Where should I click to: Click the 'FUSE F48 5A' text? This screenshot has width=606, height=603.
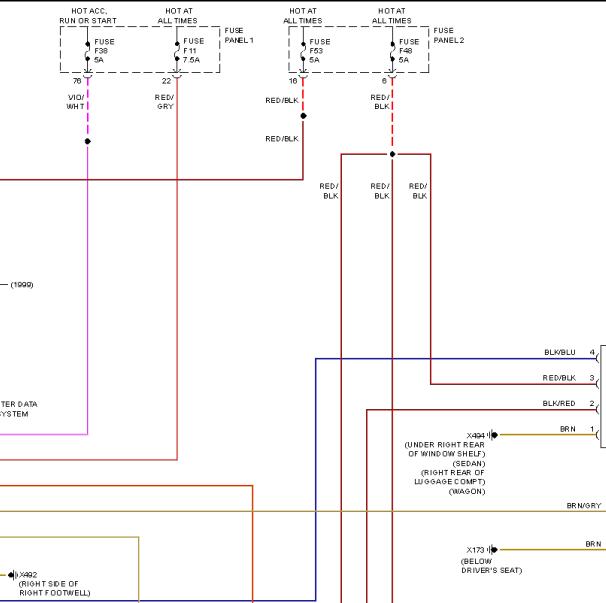click(x=409, y=51)
